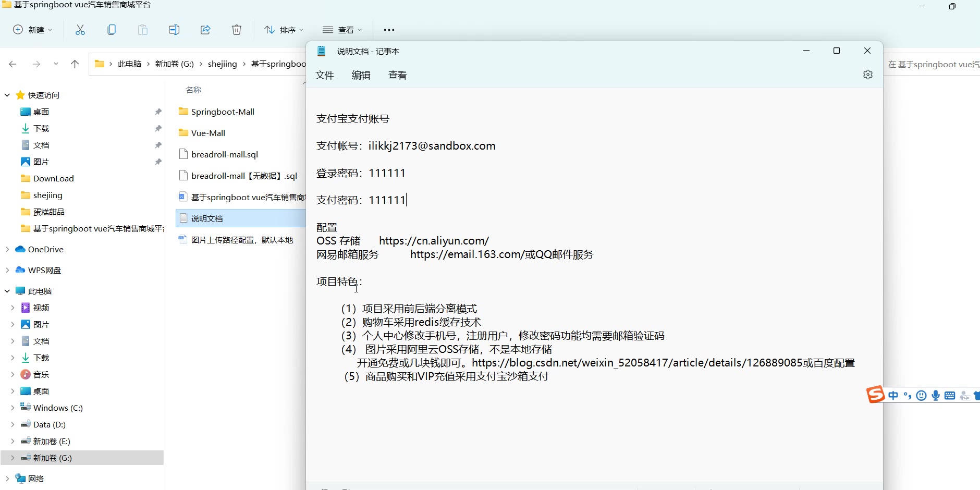Expand the OneDrive tree node
The width and height of the screenshot is (980, 490).
pyautogui.click(x=7, y=249)
